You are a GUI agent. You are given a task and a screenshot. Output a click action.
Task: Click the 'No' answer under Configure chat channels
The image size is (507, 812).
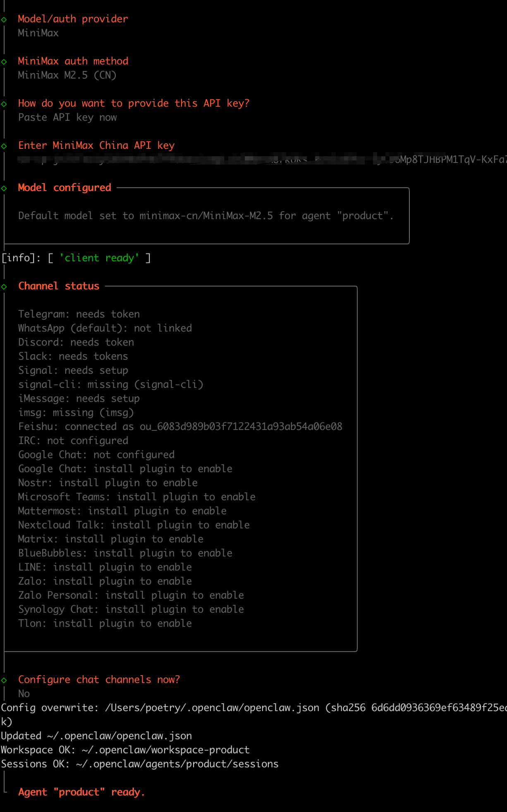tap(24, 694)
